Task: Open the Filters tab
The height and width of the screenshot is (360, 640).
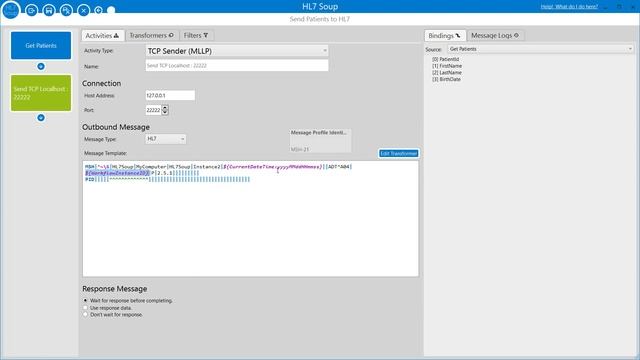Action: 196,36
